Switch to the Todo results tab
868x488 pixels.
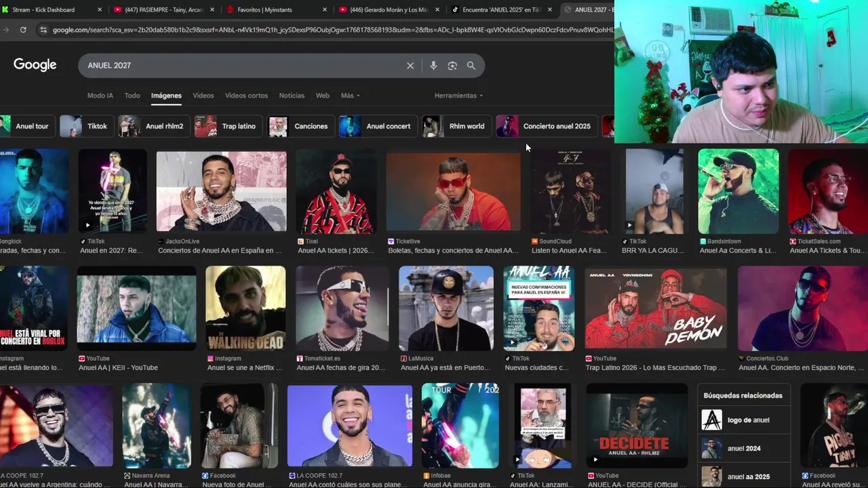(x=132, y=96)
